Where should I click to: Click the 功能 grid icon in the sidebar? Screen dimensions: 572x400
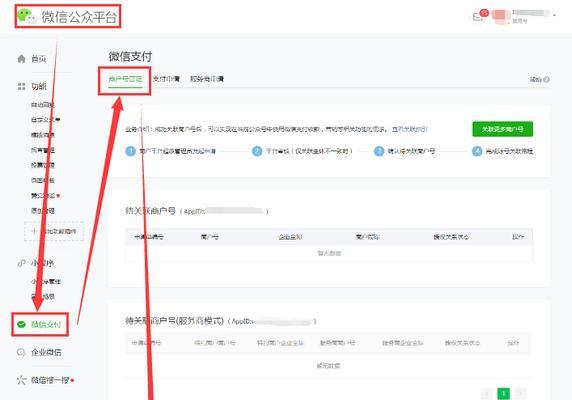22,86
